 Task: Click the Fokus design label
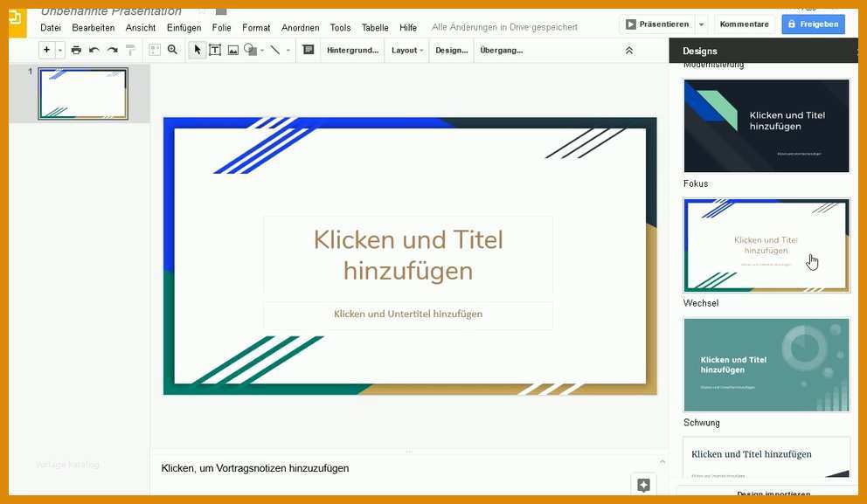[696, 183]
